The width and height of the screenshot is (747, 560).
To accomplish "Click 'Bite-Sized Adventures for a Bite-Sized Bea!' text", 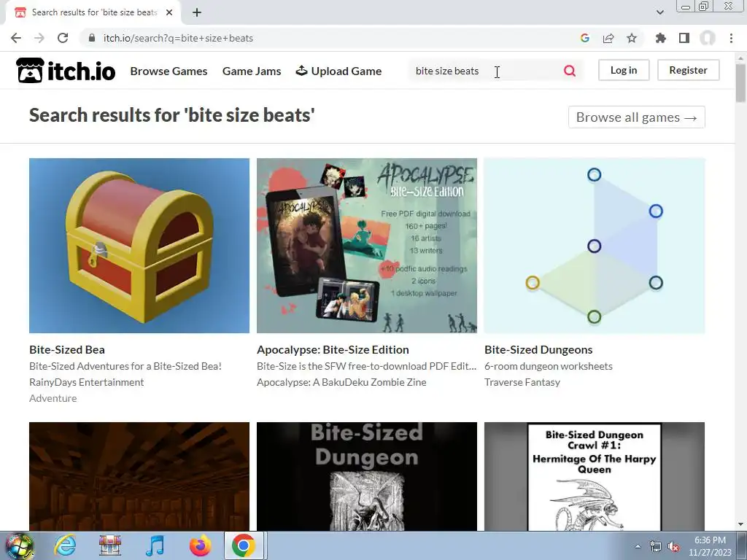I will [x=125, y=366].
